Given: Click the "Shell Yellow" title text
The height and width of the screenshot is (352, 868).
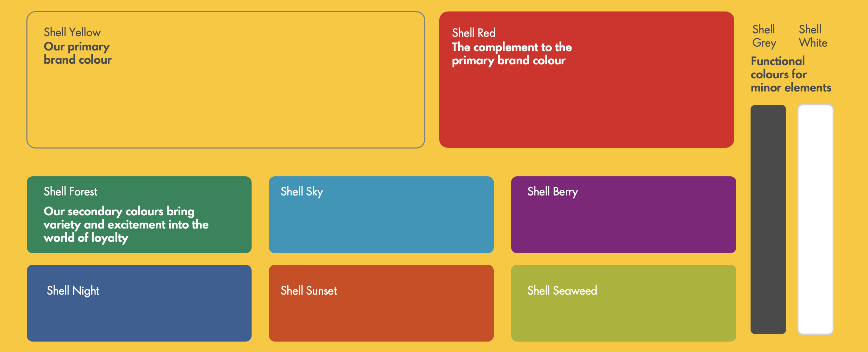Looking at the screenshot, I should tap(72, 32).
